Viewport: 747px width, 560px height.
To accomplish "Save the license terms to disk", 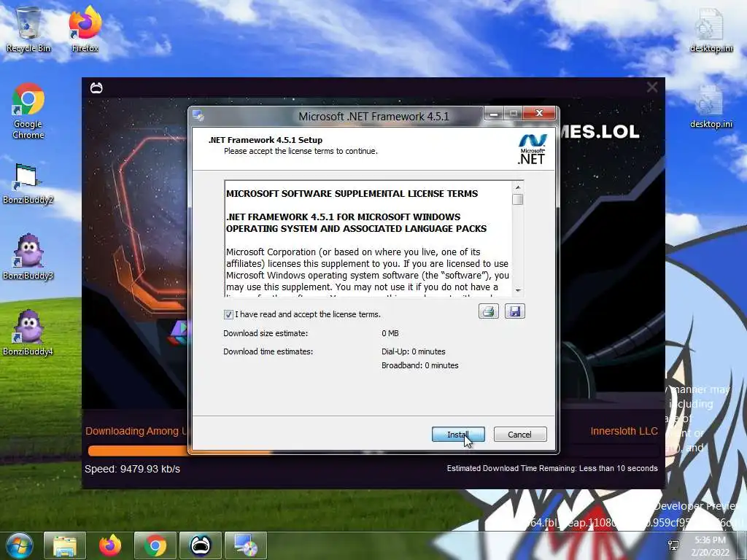I will pos(514,311).
